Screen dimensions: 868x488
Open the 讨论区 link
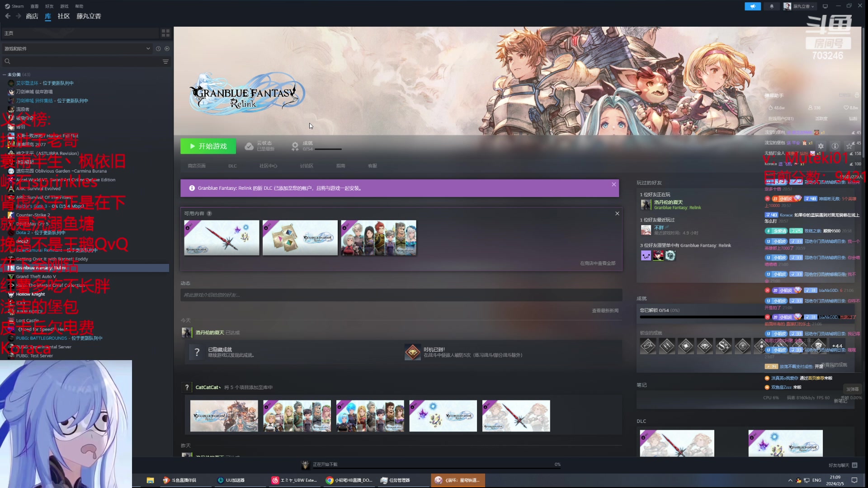pos(307,166)
